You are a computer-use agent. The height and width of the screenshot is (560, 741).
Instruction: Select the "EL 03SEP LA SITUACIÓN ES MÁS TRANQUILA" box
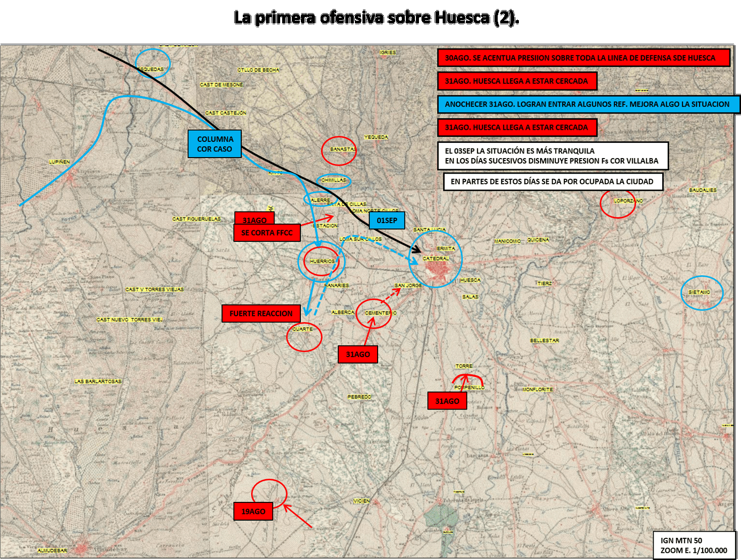(553, 156)
